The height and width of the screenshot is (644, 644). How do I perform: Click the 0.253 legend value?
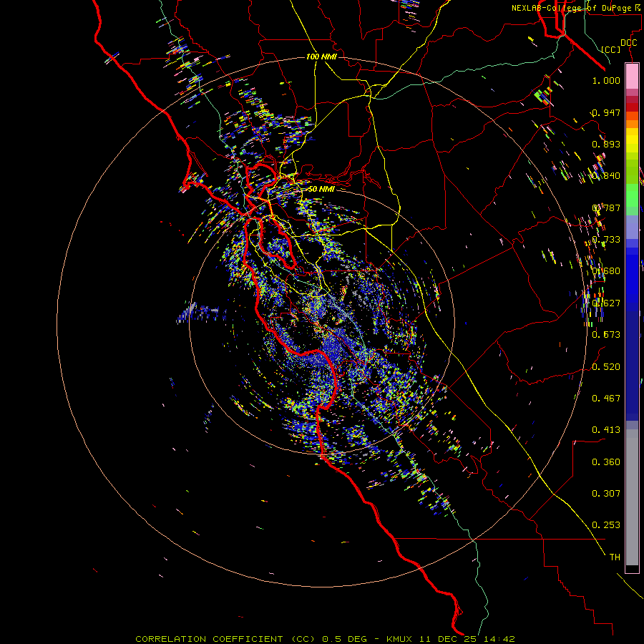[x=606, y=525]
